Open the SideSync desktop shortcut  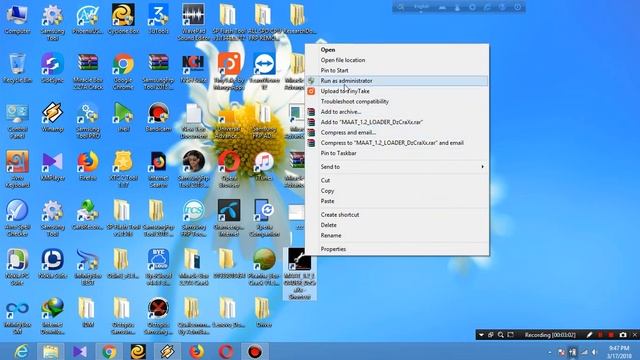tap(53, 68)
